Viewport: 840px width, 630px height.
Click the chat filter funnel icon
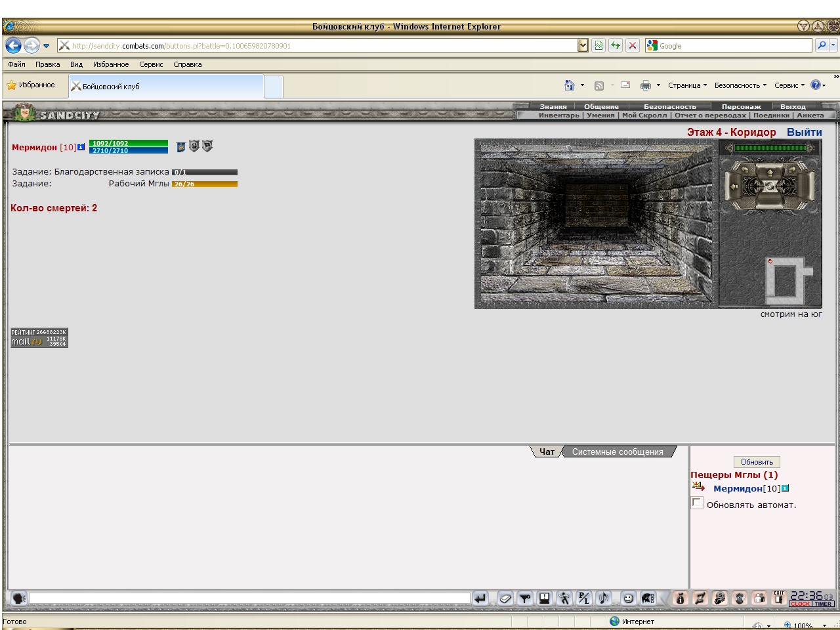[x=525, y=598]
